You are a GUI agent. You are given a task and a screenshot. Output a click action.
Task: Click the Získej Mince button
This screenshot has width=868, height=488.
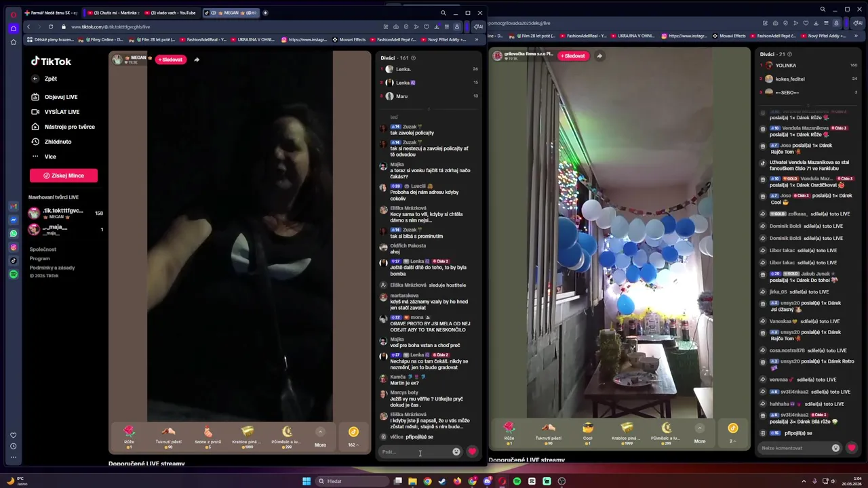[64, 176]
